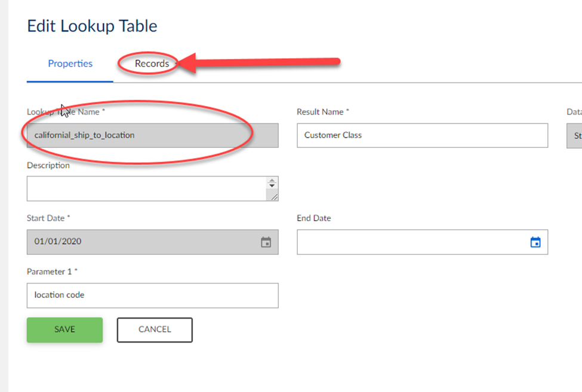Switch to the Records tab
The image size is (582, 392).
[152, 64]
